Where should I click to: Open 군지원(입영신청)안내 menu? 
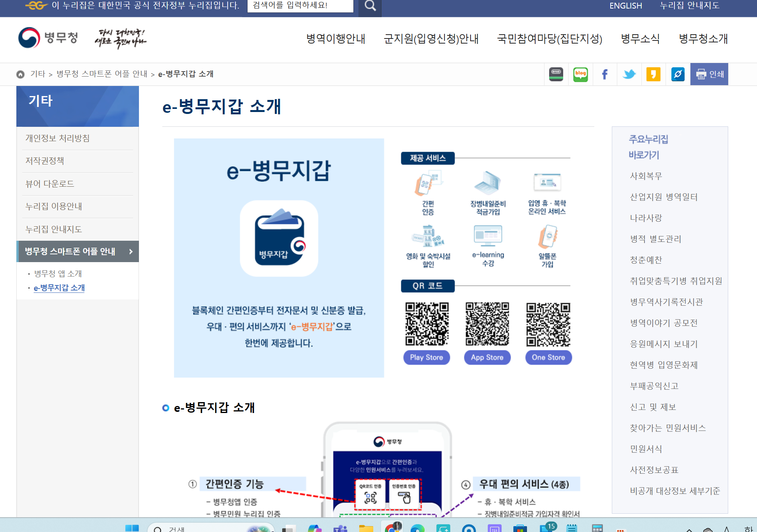[x=431, y=38]
